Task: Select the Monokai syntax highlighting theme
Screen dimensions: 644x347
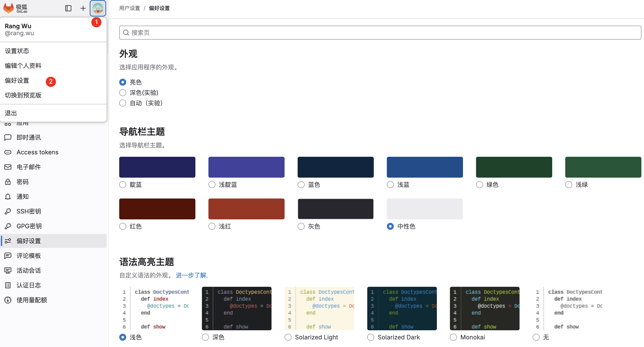Action: pos(453,337)
